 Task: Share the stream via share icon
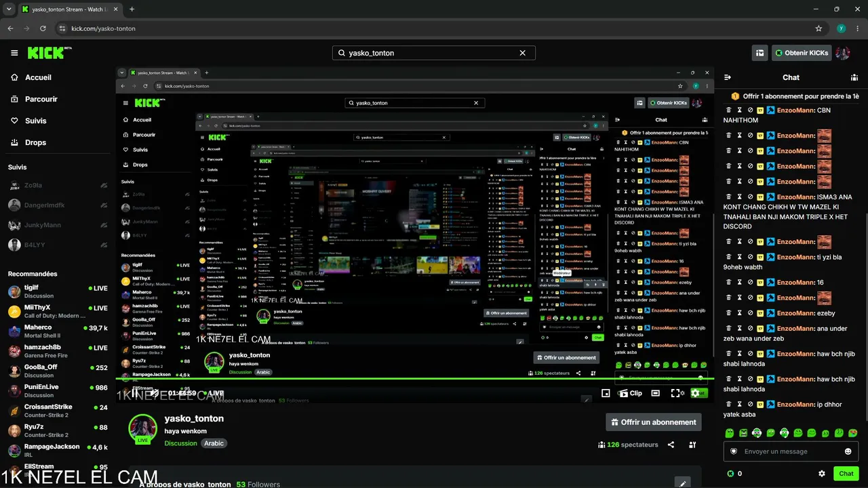671,445
